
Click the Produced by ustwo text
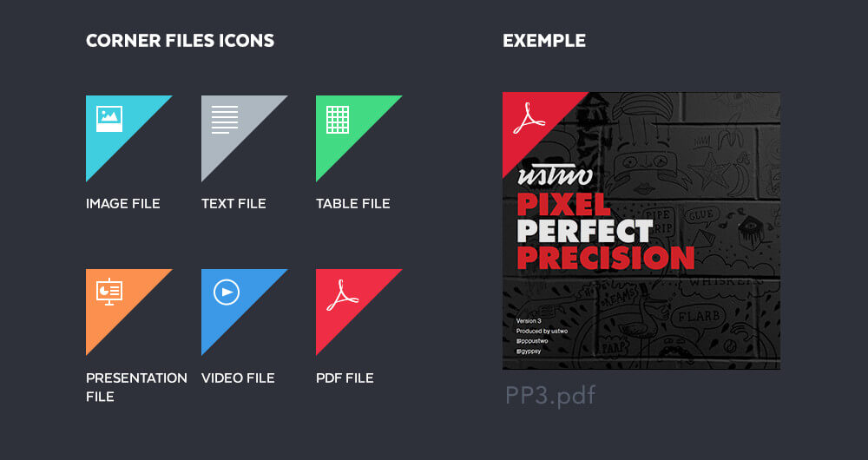pyautogui.click(x=542, y=331)
